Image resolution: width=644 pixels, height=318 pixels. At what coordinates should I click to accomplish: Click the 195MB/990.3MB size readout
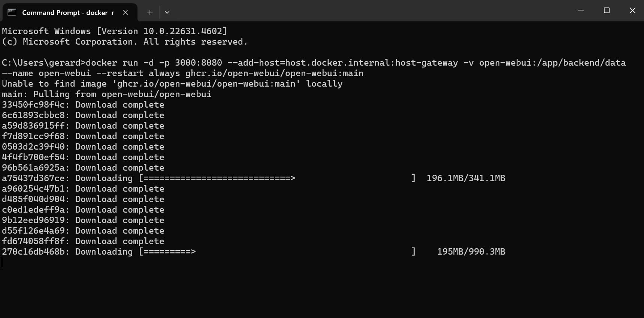471,252
